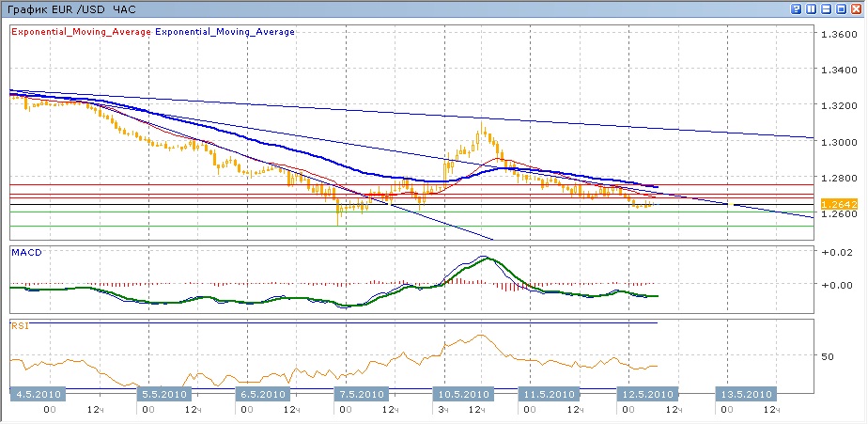Select the 4.5.2010 date marker

pos(39,394)
